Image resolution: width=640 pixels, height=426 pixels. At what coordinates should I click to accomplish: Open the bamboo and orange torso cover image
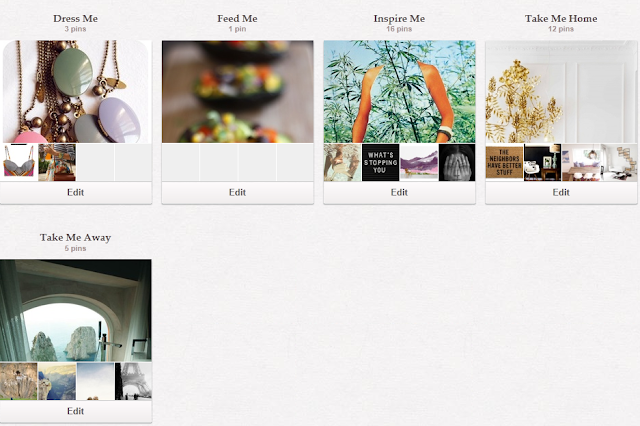(399, 91)
